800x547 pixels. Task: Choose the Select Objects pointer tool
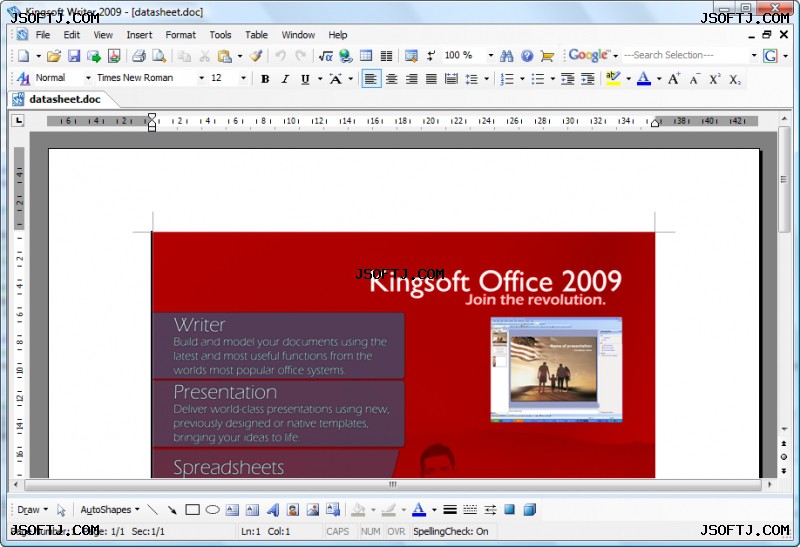[61, 510]
